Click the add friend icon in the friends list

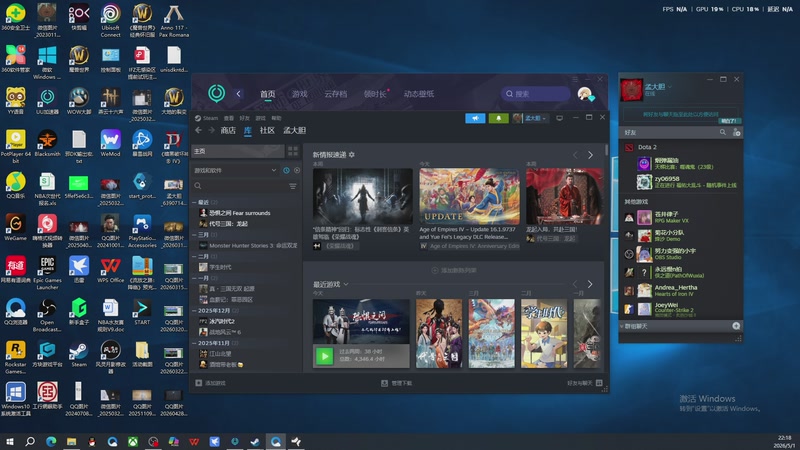click(736, 132)
